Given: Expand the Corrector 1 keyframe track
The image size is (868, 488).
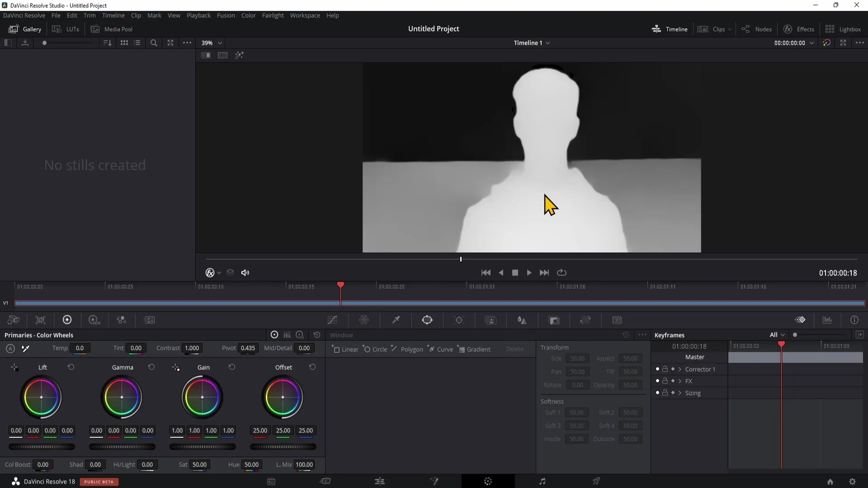Looking at the screenshot, I should tap(680, 370).
